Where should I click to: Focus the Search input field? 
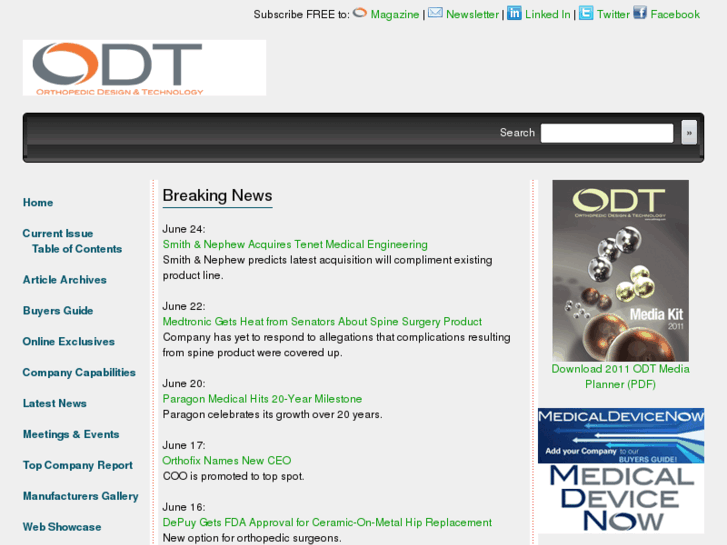tap(606, 133)
